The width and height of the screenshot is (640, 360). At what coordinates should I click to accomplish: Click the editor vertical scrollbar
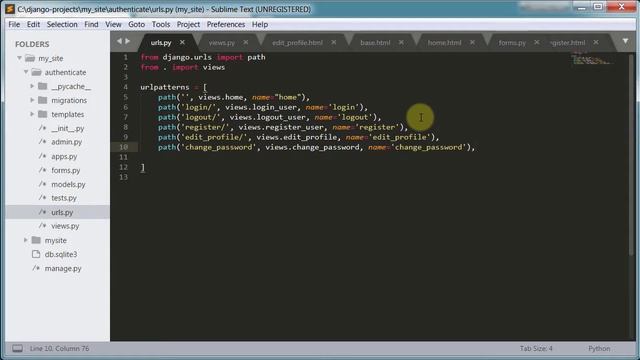coord(631,155)
